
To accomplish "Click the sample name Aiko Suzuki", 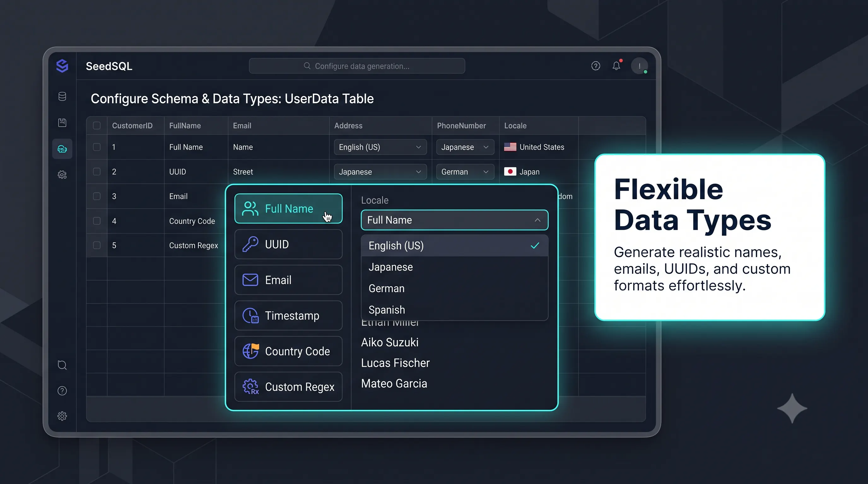I will click(390, 342).
